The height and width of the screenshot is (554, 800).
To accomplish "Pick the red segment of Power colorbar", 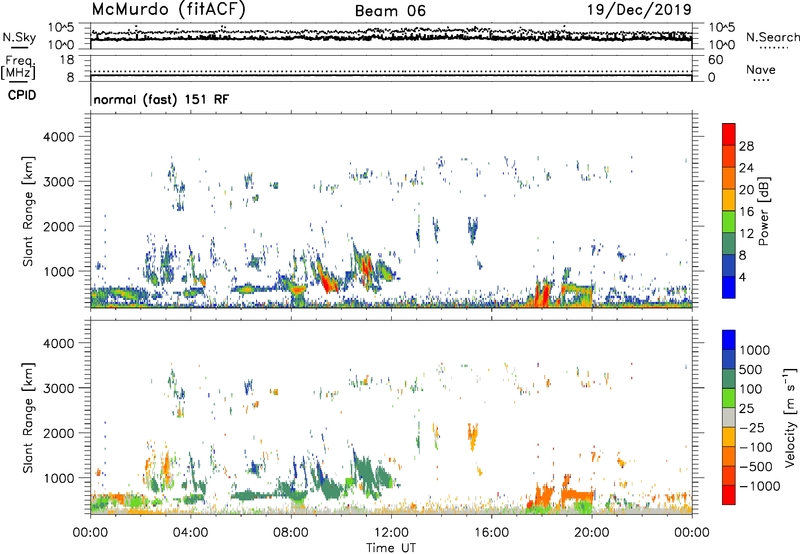I will (x=729, y=134).
